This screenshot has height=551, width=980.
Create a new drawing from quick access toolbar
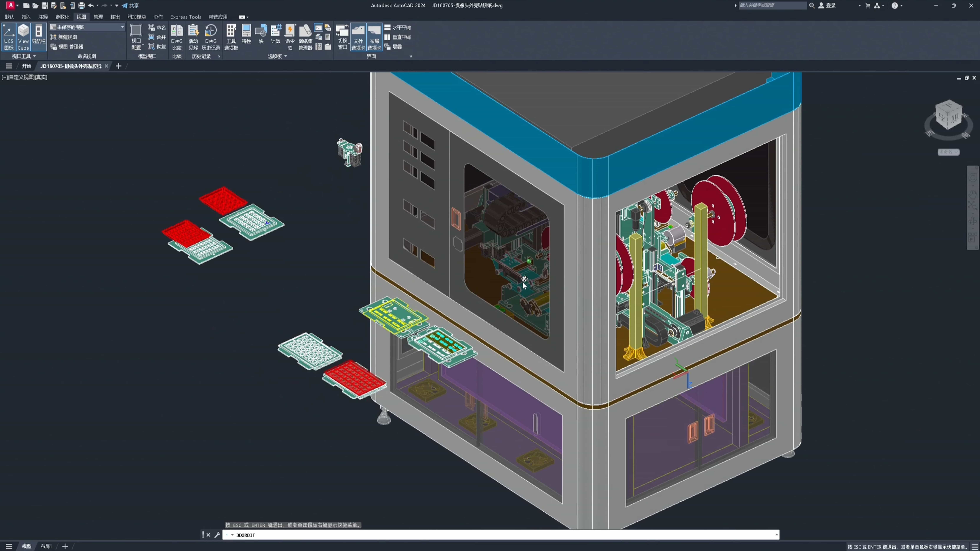pyautogui.click(x=26, y=6)
